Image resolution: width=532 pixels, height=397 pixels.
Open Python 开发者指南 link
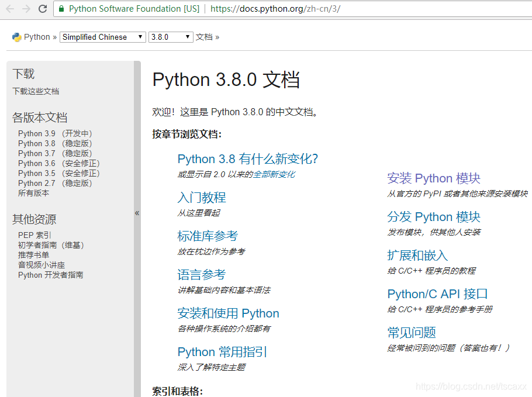tap(50, 275)
